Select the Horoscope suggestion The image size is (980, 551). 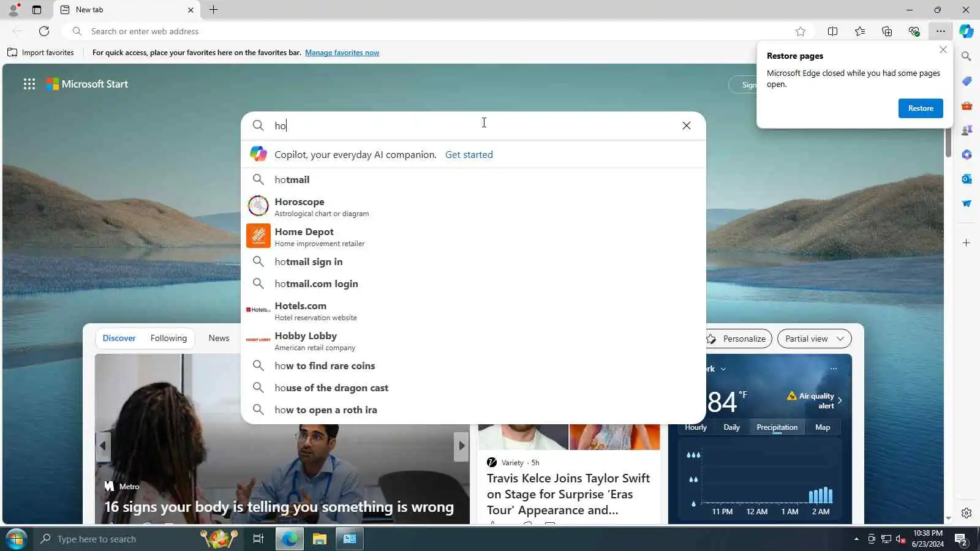click(473, 206)
